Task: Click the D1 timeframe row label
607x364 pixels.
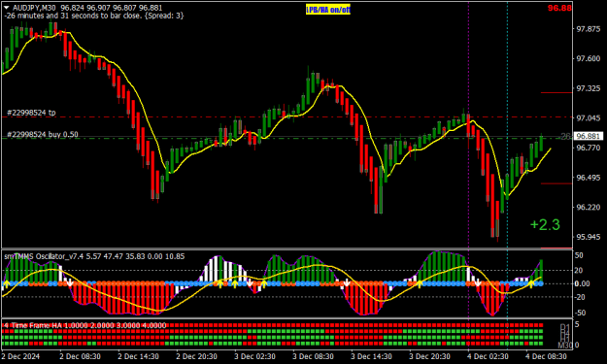Action: tap(565, 327)
